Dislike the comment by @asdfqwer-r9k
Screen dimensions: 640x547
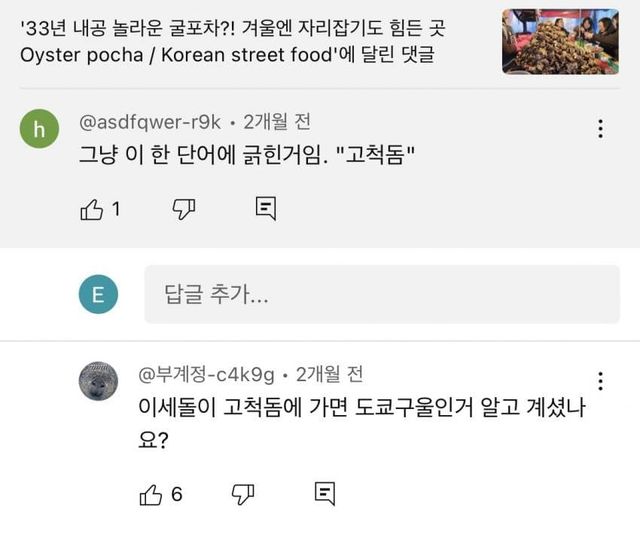pyautogui.click(x=184, y=208)
